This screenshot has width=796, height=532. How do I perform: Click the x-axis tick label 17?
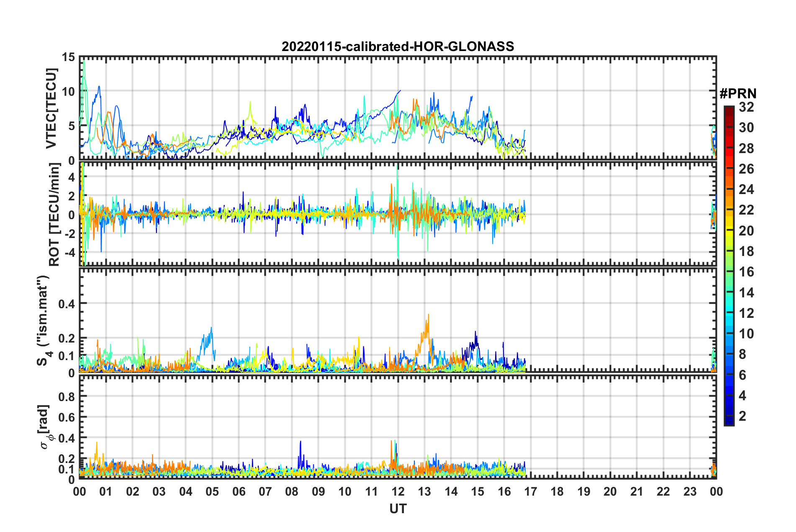tap(531, 491)
